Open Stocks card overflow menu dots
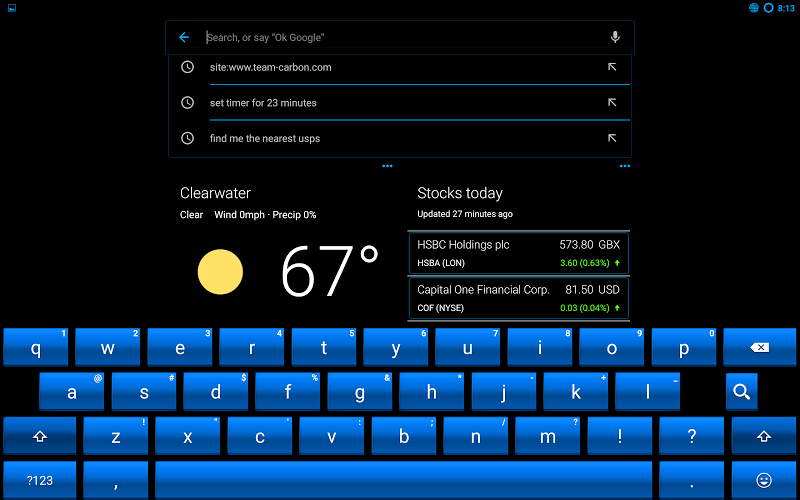 pyautogui.click(x=625, y=166)
